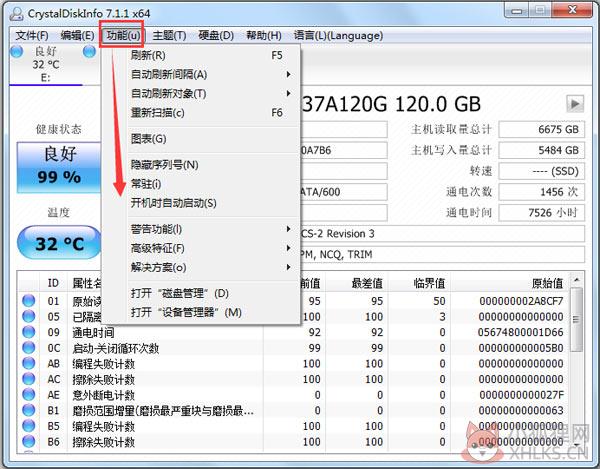The image size is (600, 469).
Task: Click the 32 °C temperature button
Action: point(59,243)
